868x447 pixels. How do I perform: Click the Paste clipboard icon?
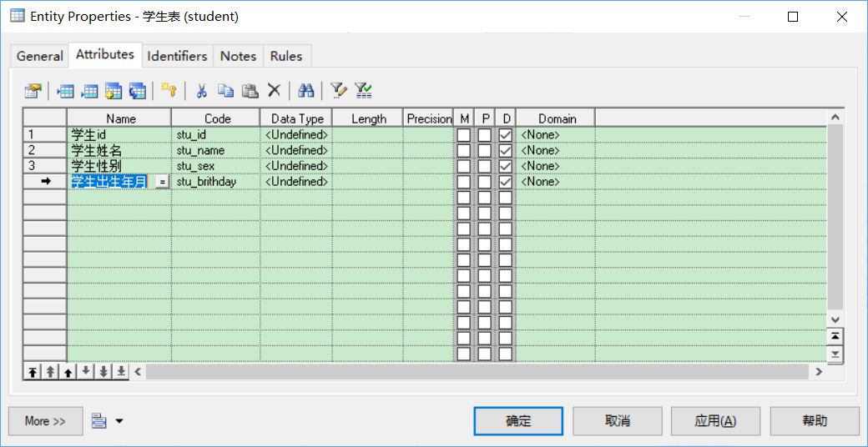pos(250,91)
